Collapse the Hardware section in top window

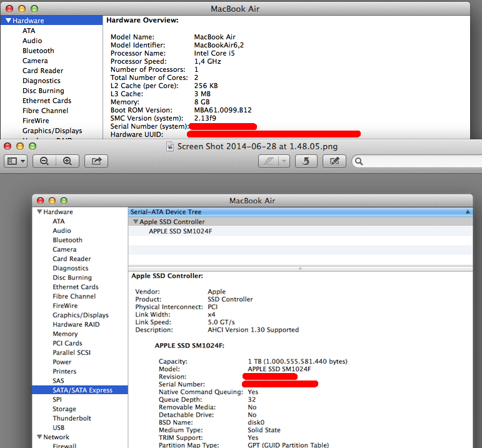tap(8, 21)
